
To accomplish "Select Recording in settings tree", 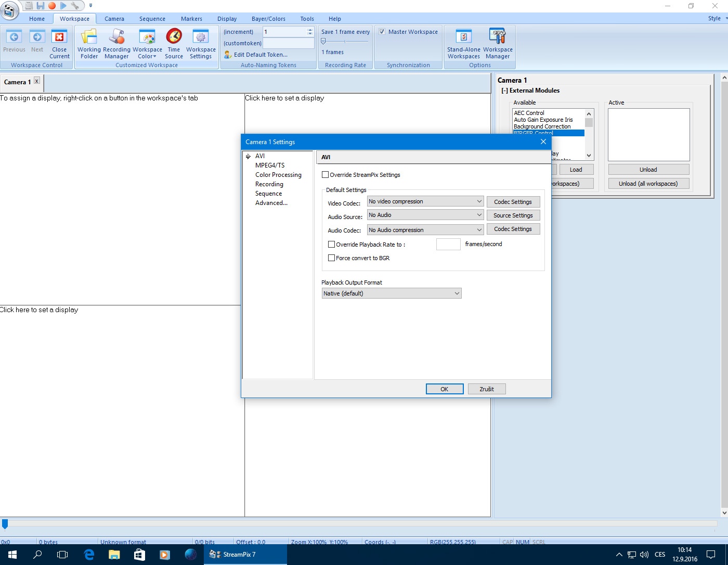I will click(x=269, y=184).
